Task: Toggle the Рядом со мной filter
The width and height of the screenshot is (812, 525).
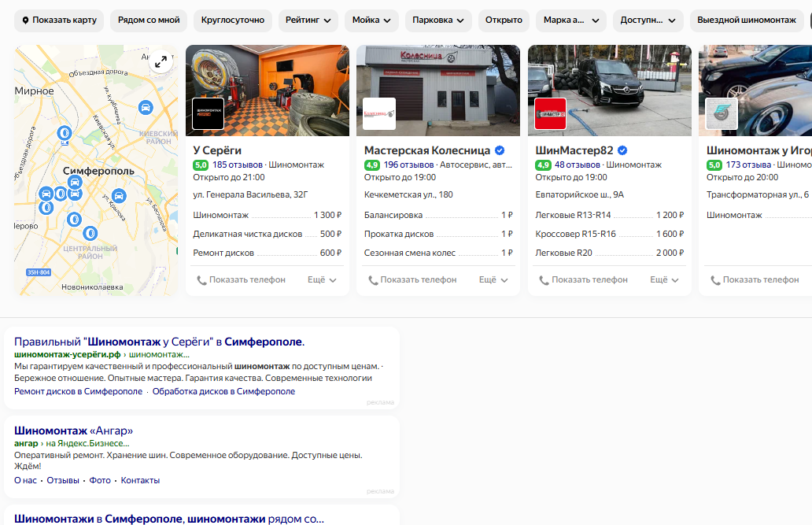Action: point(149,20)
